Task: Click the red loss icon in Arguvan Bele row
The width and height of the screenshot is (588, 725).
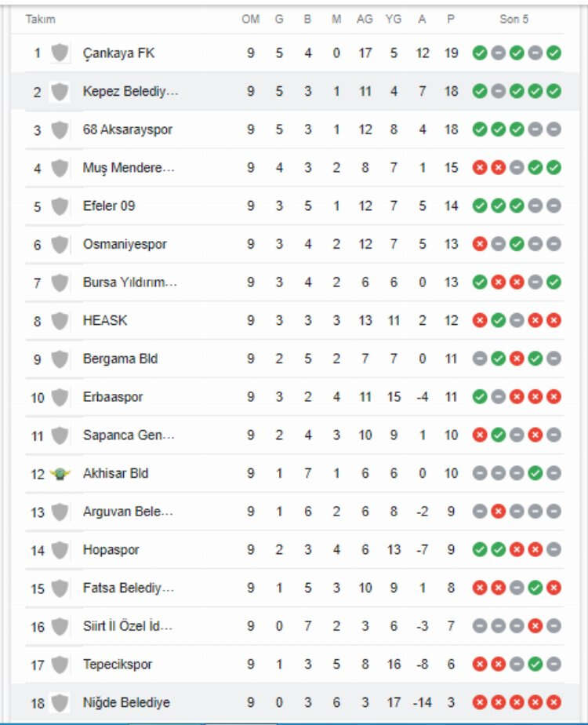Action: (498, 512)
